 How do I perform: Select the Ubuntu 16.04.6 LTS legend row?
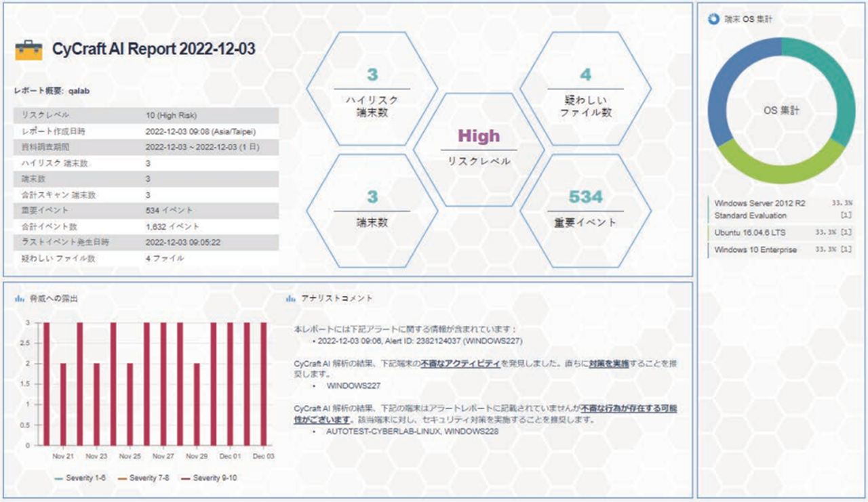coord(781,232)
